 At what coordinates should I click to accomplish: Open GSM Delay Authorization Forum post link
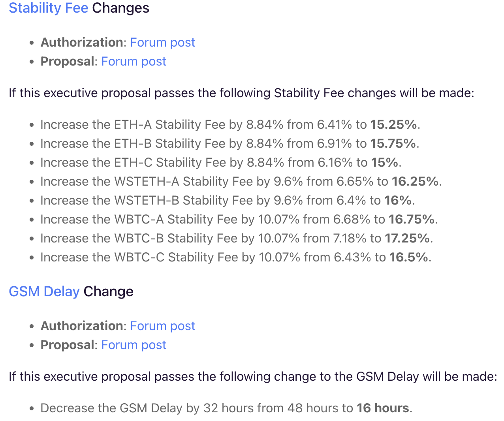click(x=163, y=326)
